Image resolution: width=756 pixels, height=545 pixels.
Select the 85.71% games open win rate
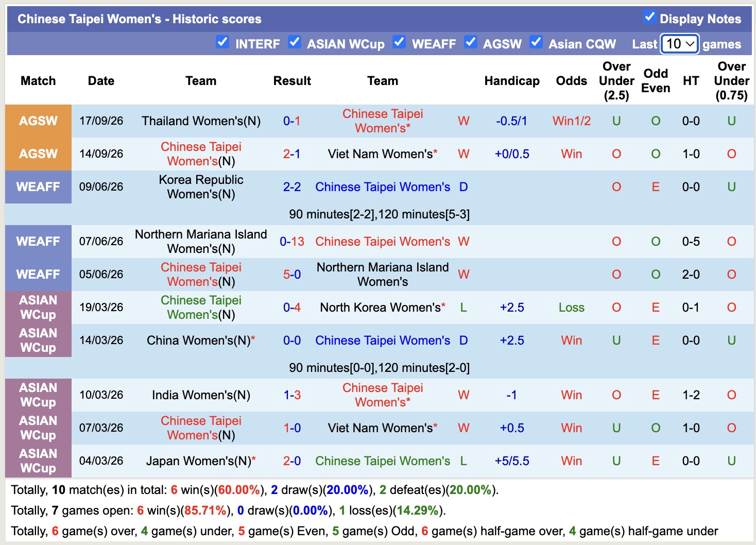pyautogui.click(x=205, y=510)
